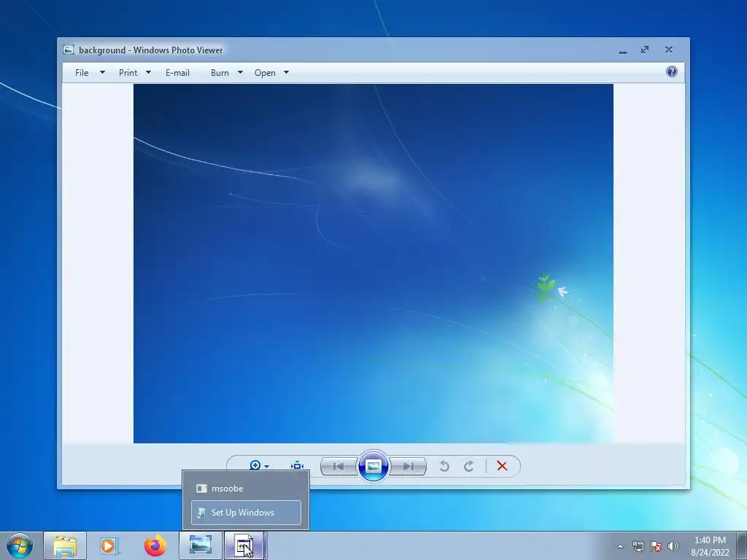Open the Open menu
Screen dimensions: 747x560
(x=265, y=73)
